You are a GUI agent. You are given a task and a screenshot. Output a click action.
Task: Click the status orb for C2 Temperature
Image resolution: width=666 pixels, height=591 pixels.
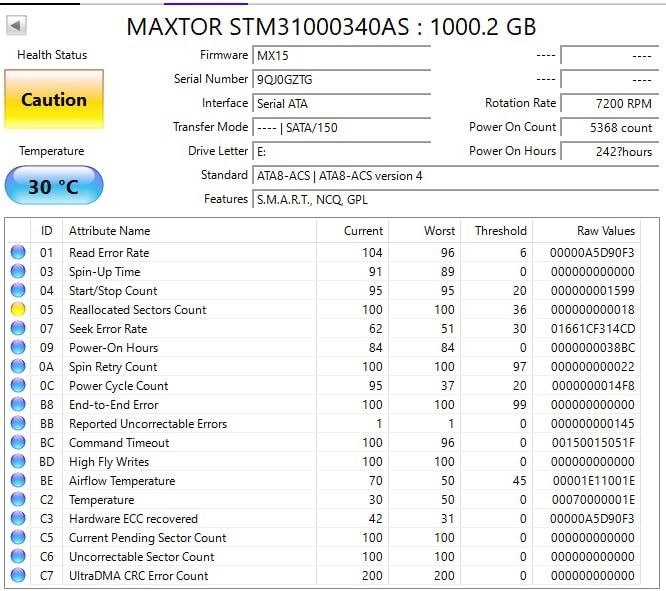(18, 500)
